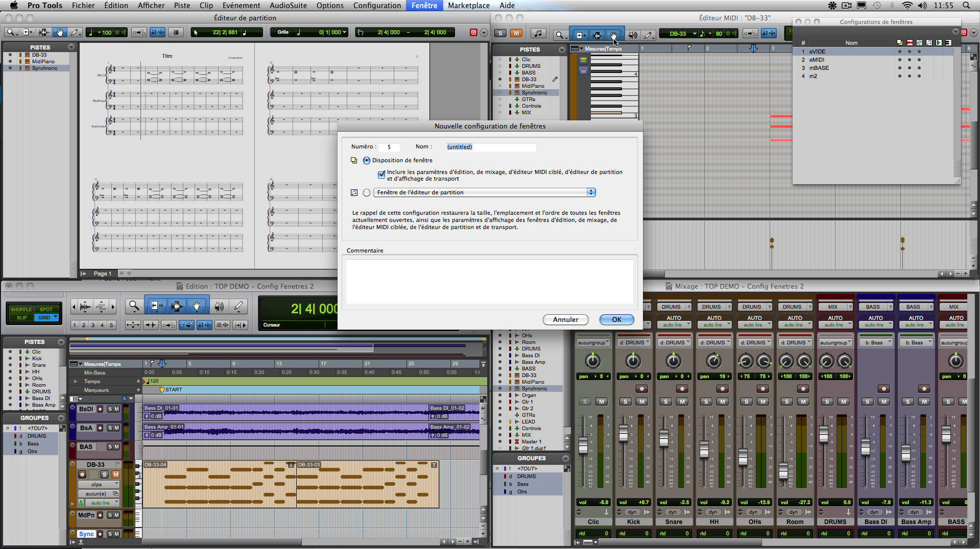This screenshot has width=980, height=549.
Task: Select Zoomer tool in Éditeur de partition
Action: click(x=11, y=32)
